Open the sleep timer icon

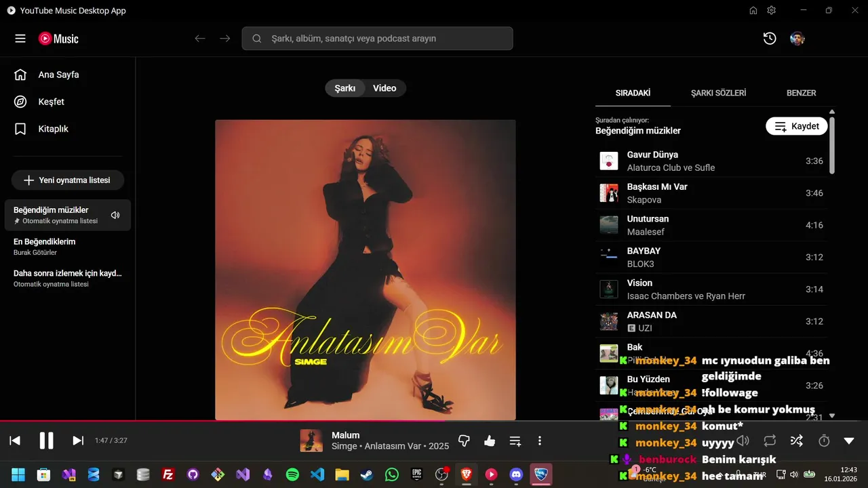click(x=824, y=441)
